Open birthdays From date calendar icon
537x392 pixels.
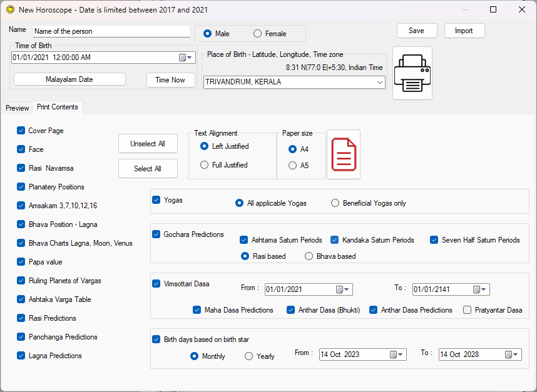click(397, 354)
